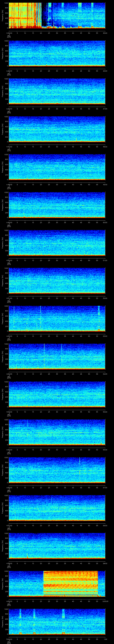Select the spectrogram panel starting at 4:54:00
This screenshot has width=114, height=644.
tap(57, 394)
